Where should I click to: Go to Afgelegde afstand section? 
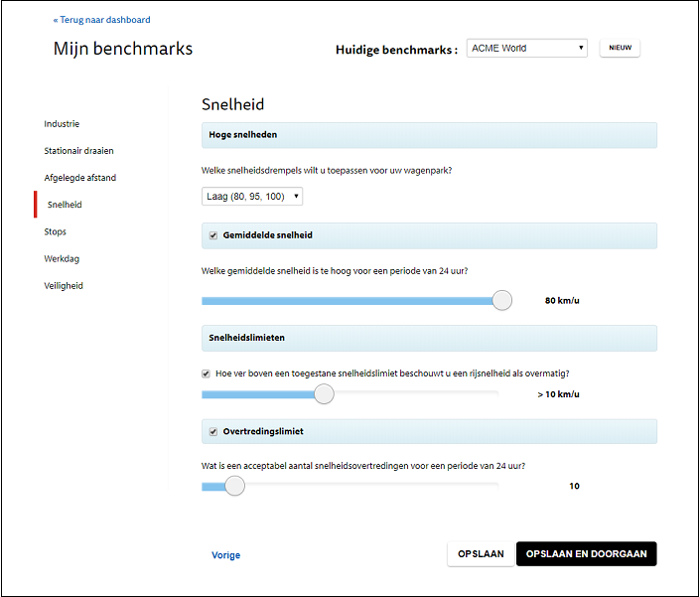(79, 178)
